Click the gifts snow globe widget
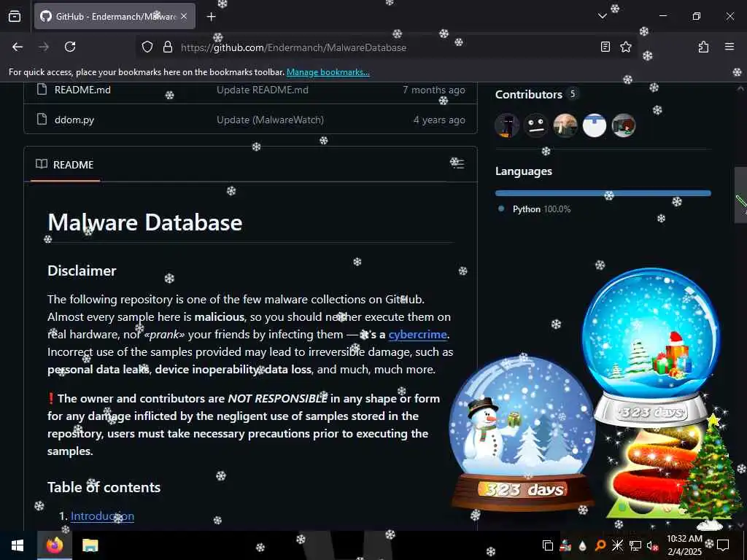747x560 pixels. click(651, 346)
